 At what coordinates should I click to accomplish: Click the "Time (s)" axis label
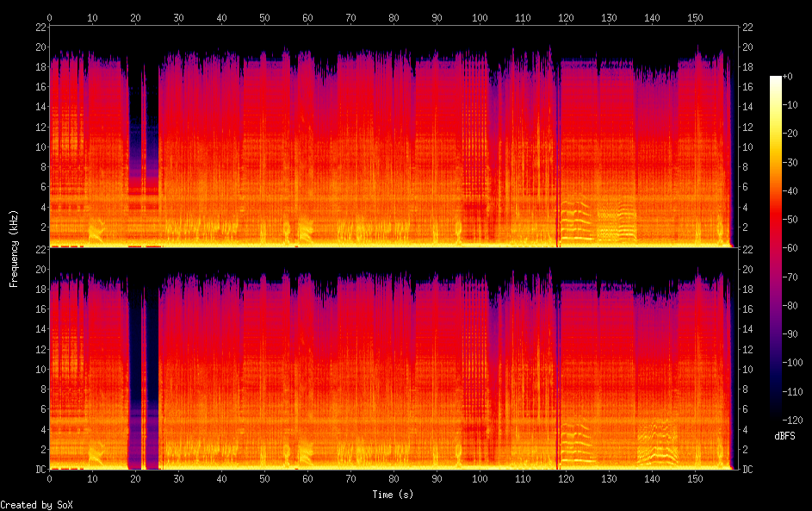point(393,495)
